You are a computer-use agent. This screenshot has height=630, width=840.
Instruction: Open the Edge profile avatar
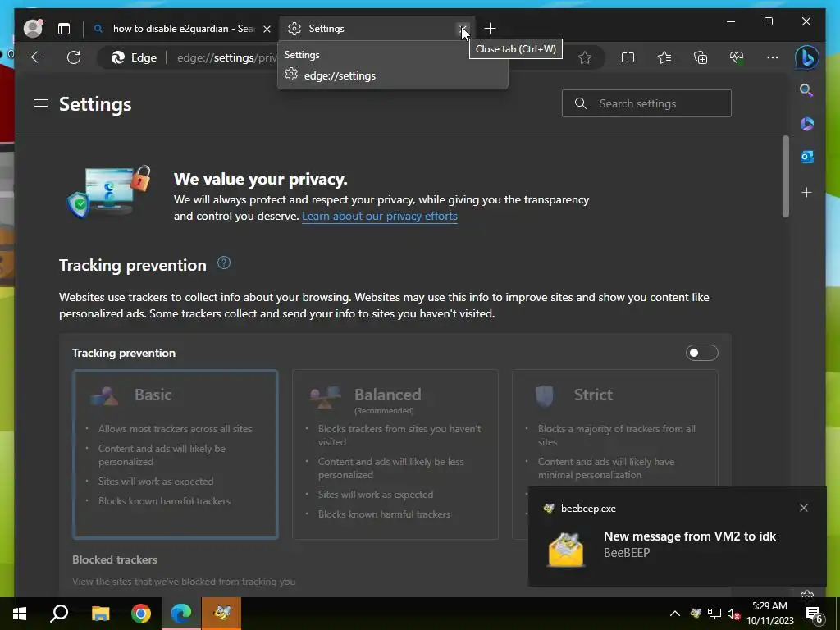pos(33,29)
